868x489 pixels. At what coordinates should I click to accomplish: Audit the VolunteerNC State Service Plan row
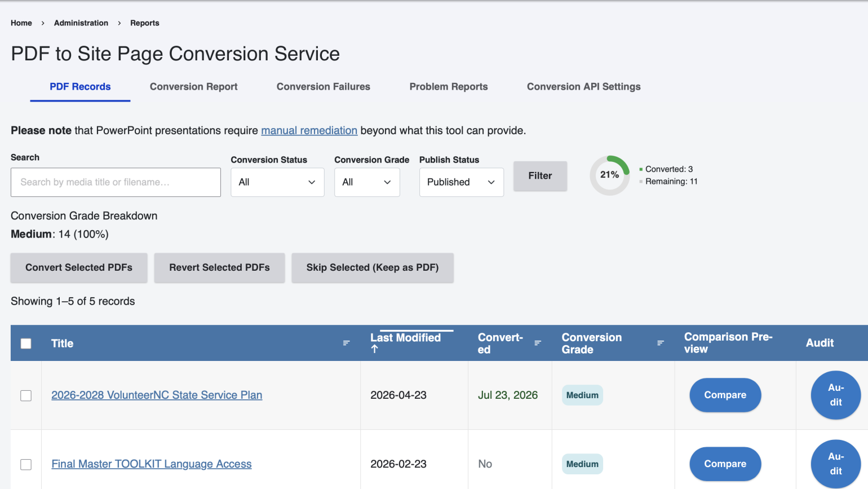pos(836,395)
